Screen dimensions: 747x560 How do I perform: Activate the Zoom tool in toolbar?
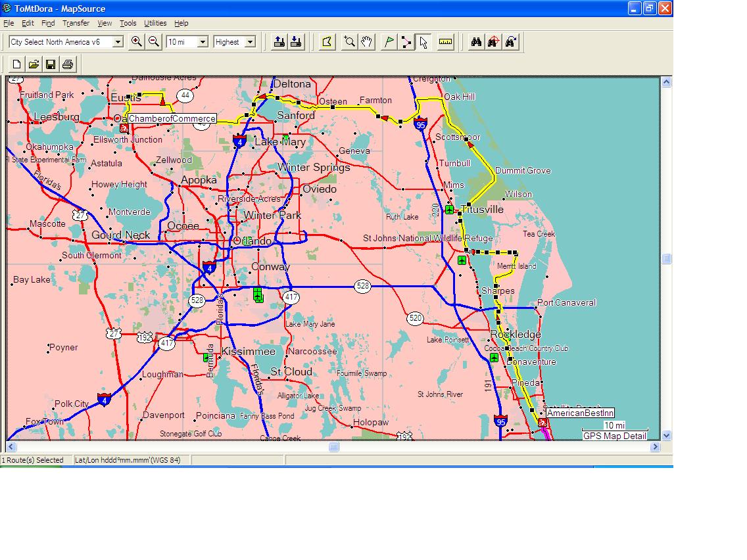[x=350, y=42]
